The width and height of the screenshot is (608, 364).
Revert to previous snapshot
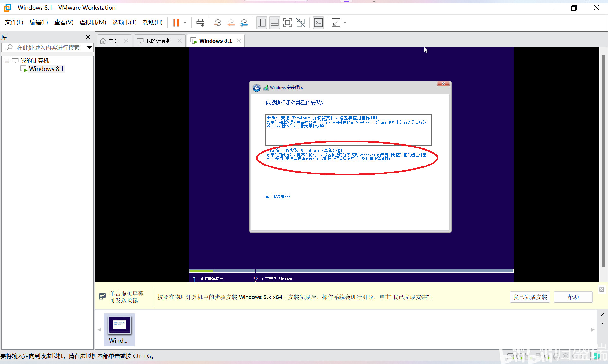[231, 22]
